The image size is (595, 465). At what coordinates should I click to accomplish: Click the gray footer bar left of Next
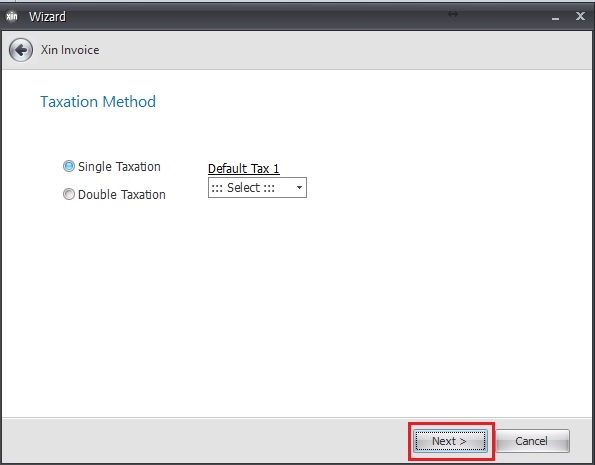[x=205, y=441]
